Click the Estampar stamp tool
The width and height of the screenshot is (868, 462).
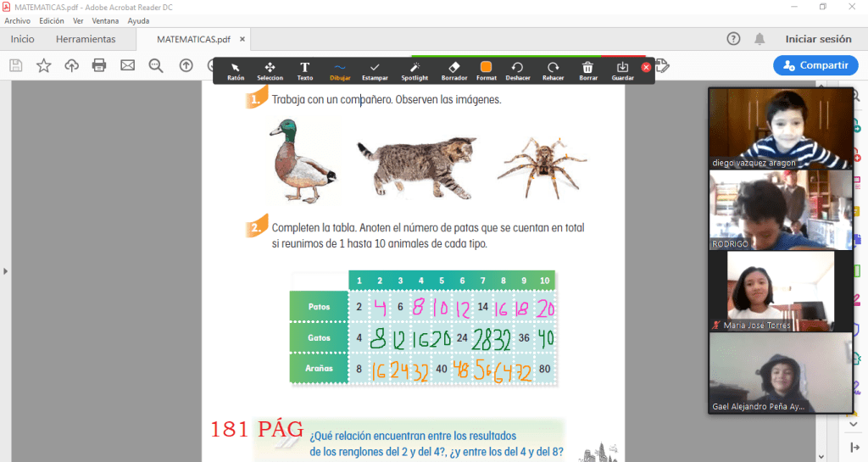[375, 70]
